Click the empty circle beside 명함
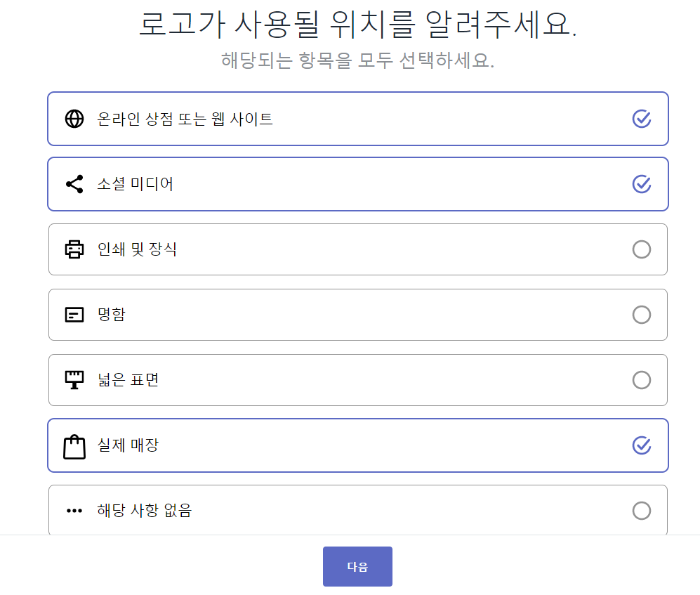700x595 pixels. click(641, 315)
